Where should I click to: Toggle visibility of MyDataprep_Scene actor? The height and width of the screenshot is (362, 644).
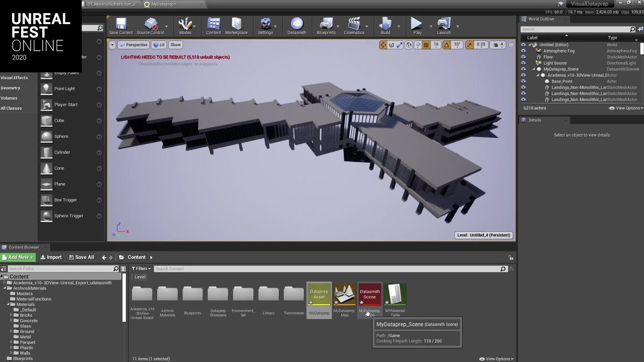523,69
